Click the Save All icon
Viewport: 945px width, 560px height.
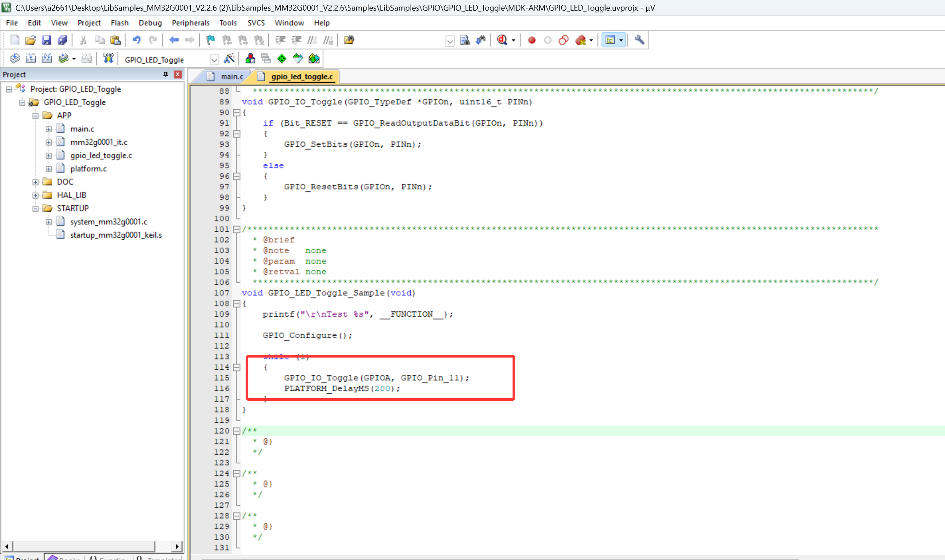[x=62, y=40]
